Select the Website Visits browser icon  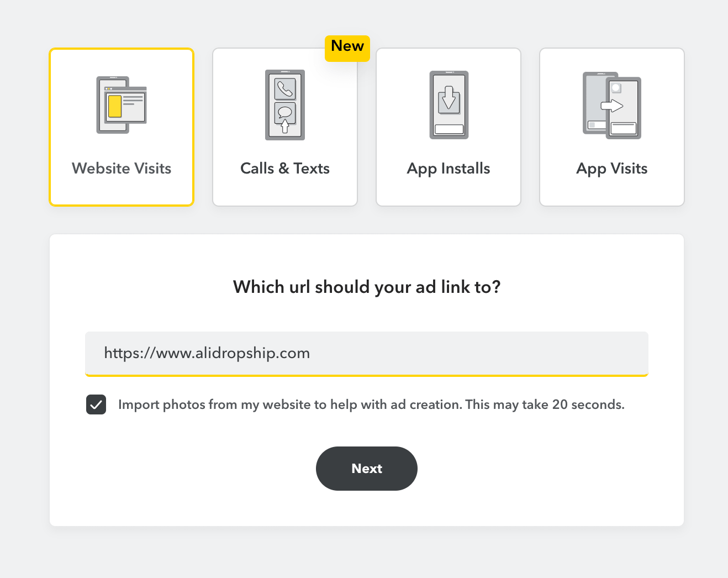tap(122, 105)
